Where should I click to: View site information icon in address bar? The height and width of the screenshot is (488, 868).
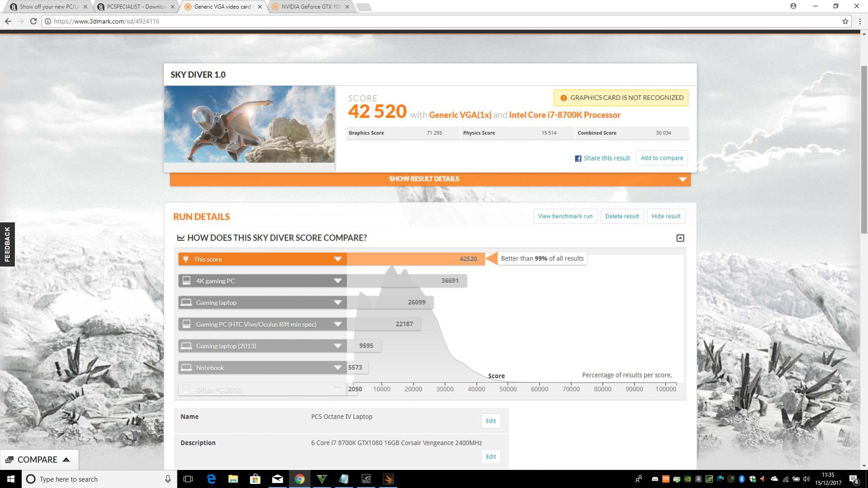click(x=47, y=21)
